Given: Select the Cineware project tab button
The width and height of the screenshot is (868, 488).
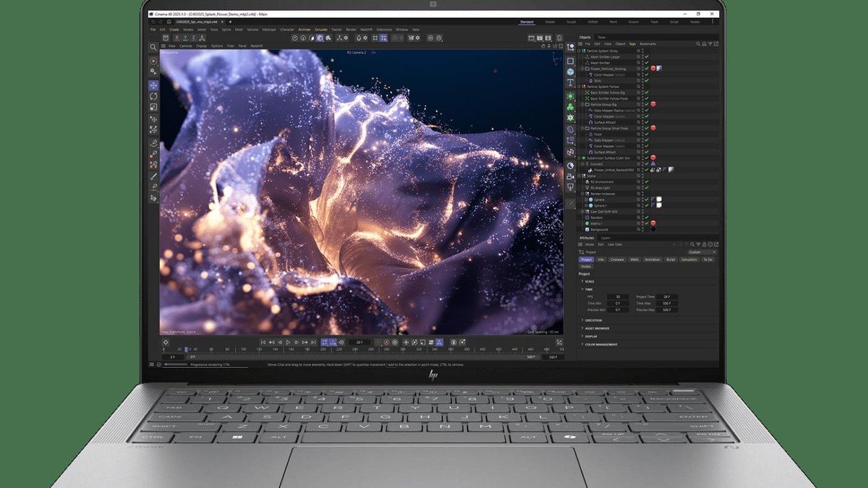Looking at the screenshot, I should tap(617, 260).
